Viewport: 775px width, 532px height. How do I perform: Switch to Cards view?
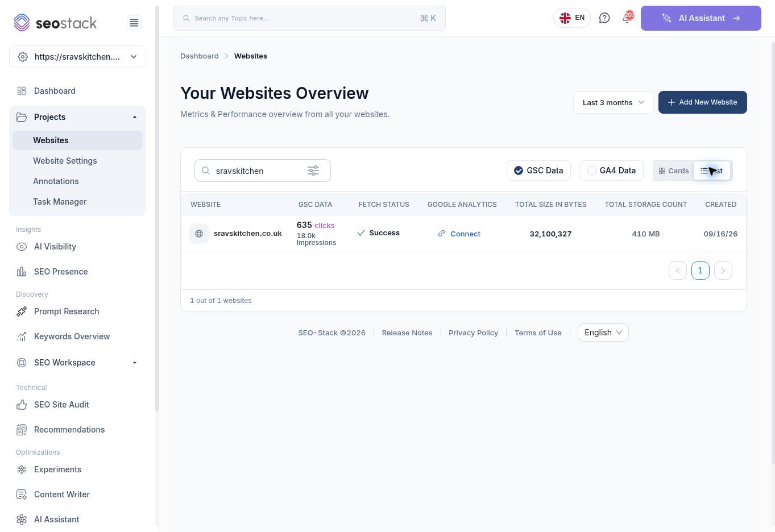673,171
